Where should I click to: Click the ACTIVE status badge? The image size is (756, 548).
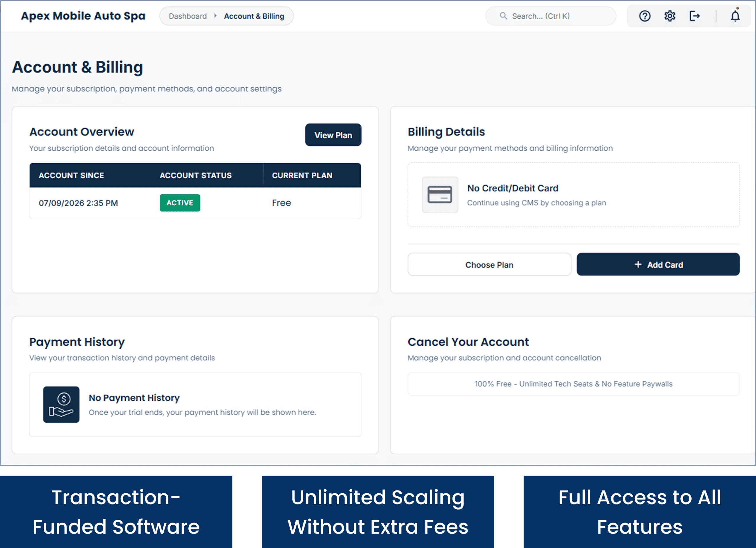180,203
